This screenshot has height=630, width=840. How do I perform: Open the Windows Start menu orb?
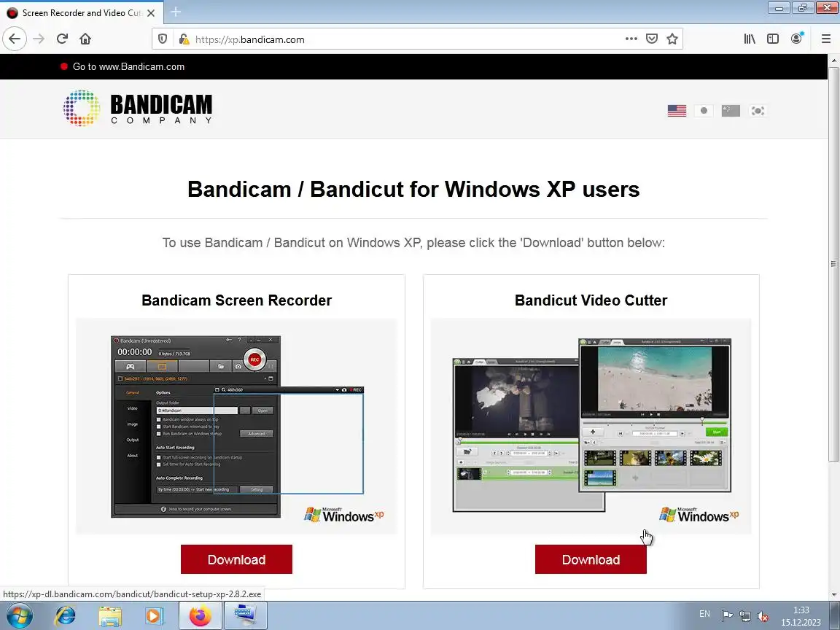(x=19, y=615)
